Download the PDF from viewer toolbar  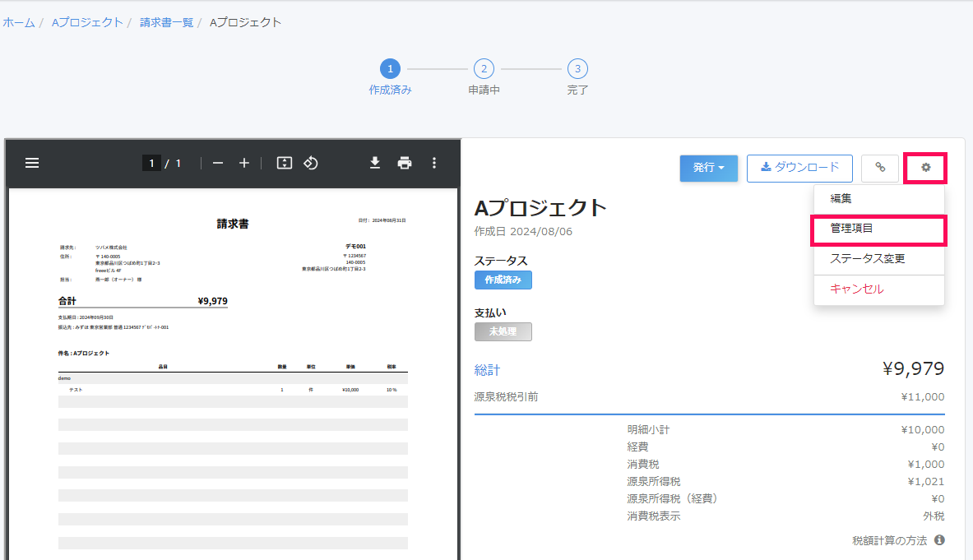coord(375,163)
